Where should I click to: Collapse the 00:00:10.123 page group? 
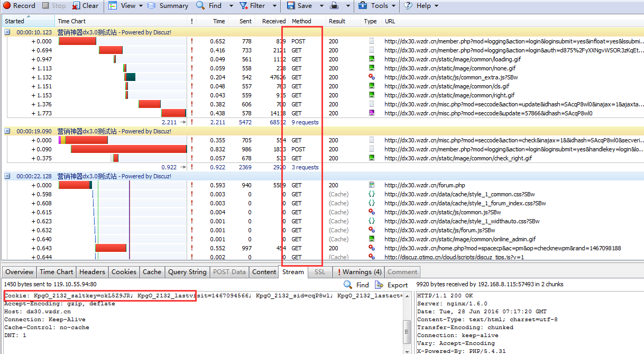[x=7, y=32]
